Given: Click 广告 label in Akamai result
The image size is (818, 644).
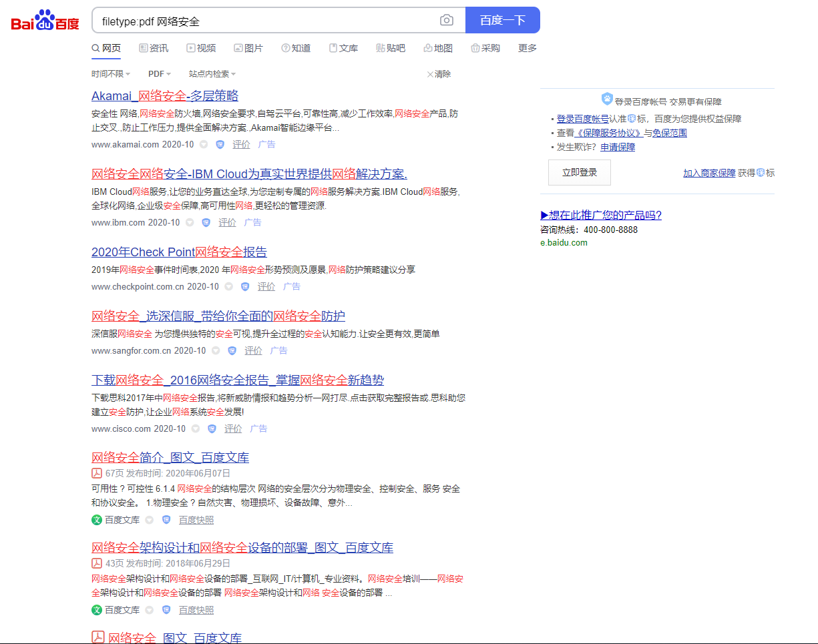Looking at the screenshot, I should (x=266, y=144).
